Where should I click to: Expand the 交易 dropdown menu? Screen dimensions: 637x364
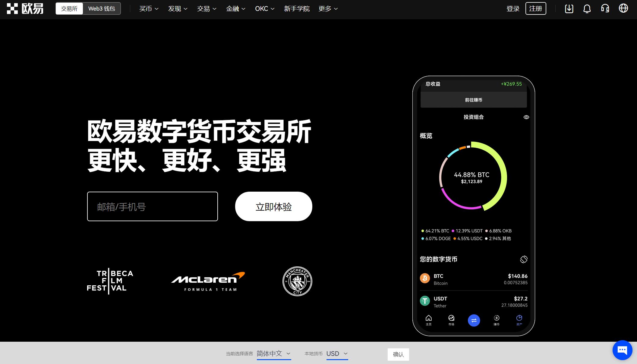click(207, 9)
